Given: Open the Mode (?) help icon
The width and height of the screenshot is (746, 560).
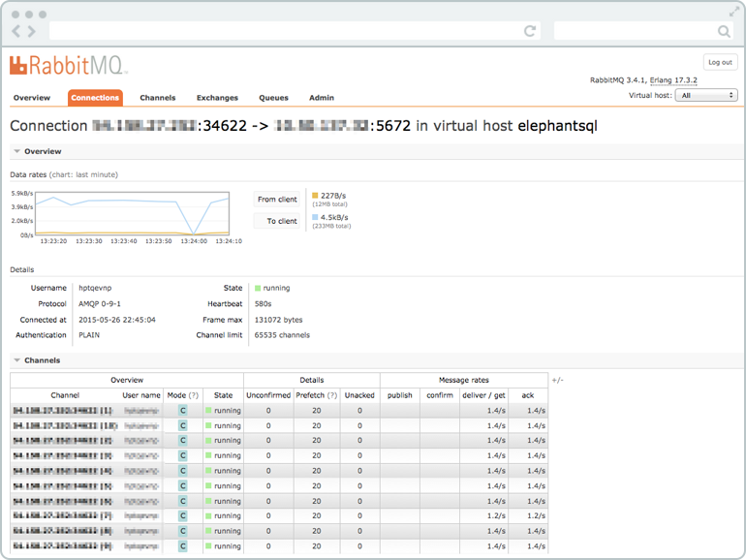Looking at the screenshot, I should coord(193,395).
